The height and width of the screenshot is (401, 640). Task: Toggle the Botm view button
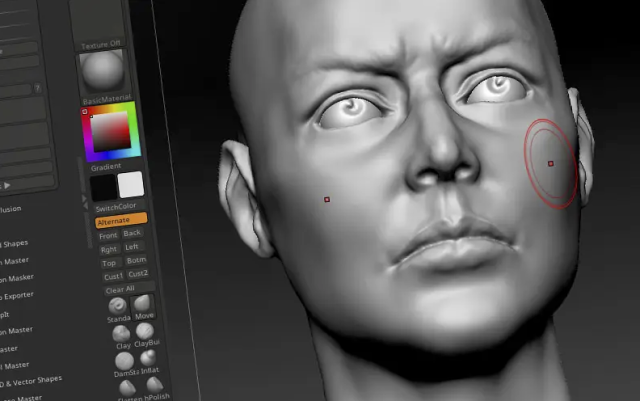pos(136,260)
